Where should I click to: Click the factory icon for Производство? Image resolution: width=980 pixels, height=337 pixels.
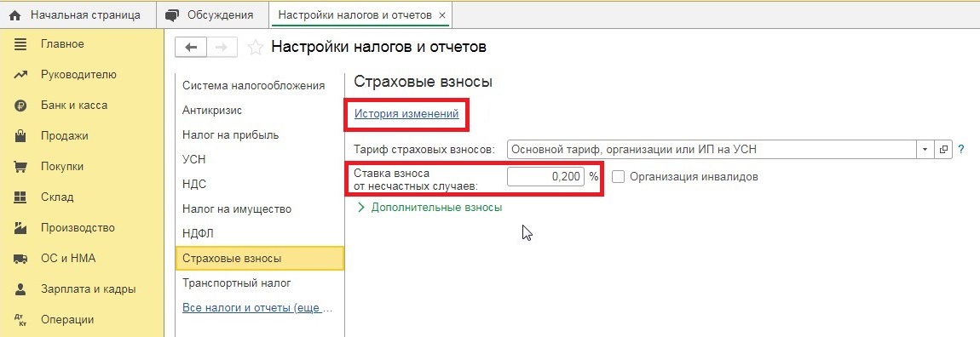(x=20, y=228)
